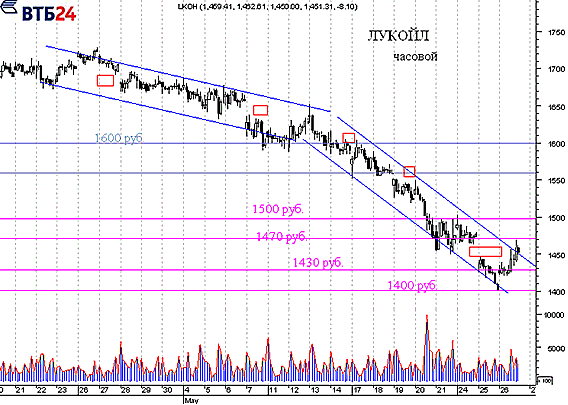Select date 30 on the time axis
The height and width of the screenshot is (405, 568).
(x=167, y=391)
